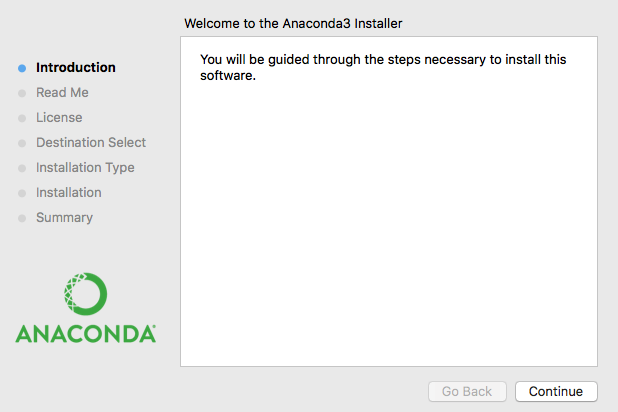Click the guided steps intro paragraph
This screenshot has height=412, width=618.
point(383,67)
